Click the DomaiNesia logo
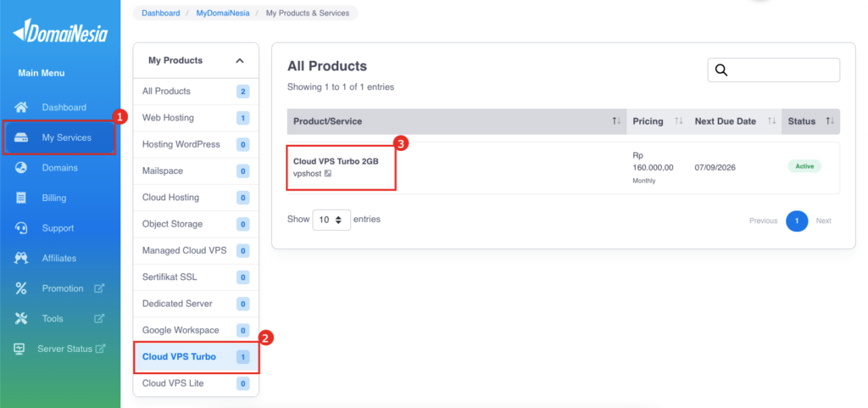This screenshot has height=408, width=868. (x=60, y=31)
